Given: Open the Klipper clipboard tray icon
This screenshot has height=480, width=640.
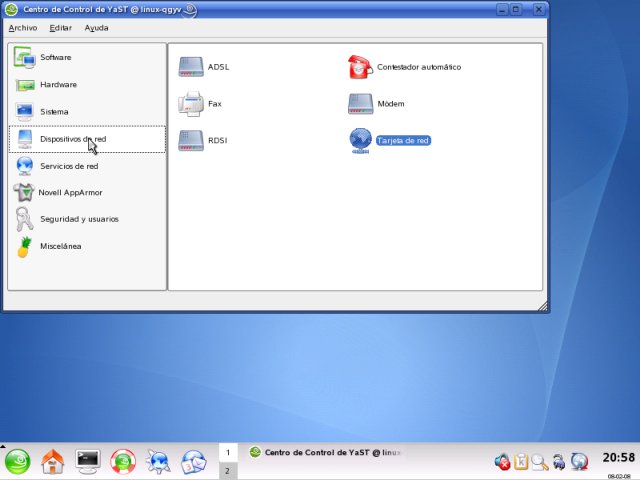Looking at the screenshot, I should coord(521,462).
